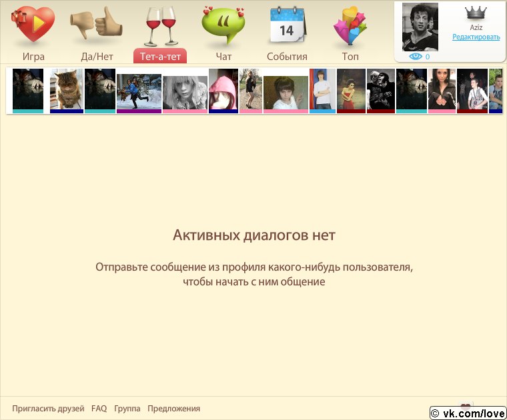Open the snowy jumping people thumbnail
The image size is (507, 420).
click(x=139, y=91)
